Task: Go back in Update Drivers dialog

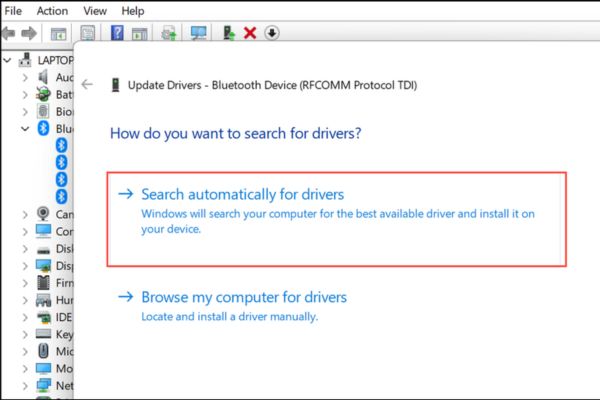Action: coord(87,84)
